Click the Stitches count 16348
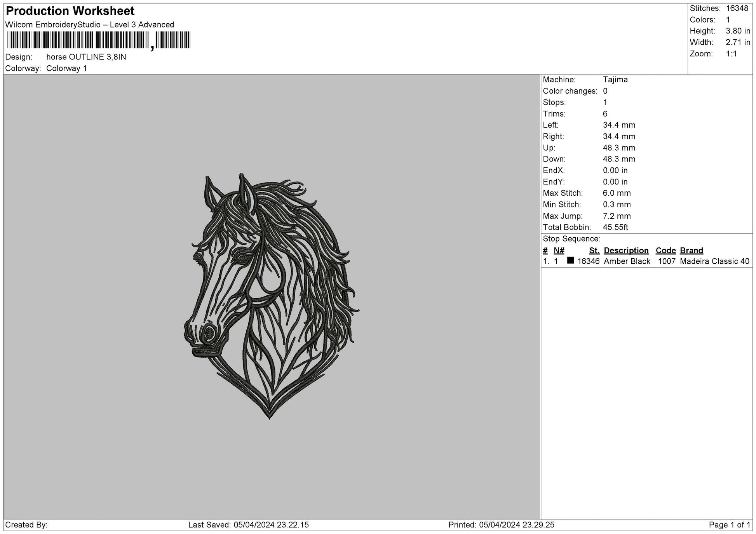Image resolution: width=756 pixels, height=534 pixels. pos(737,9)
